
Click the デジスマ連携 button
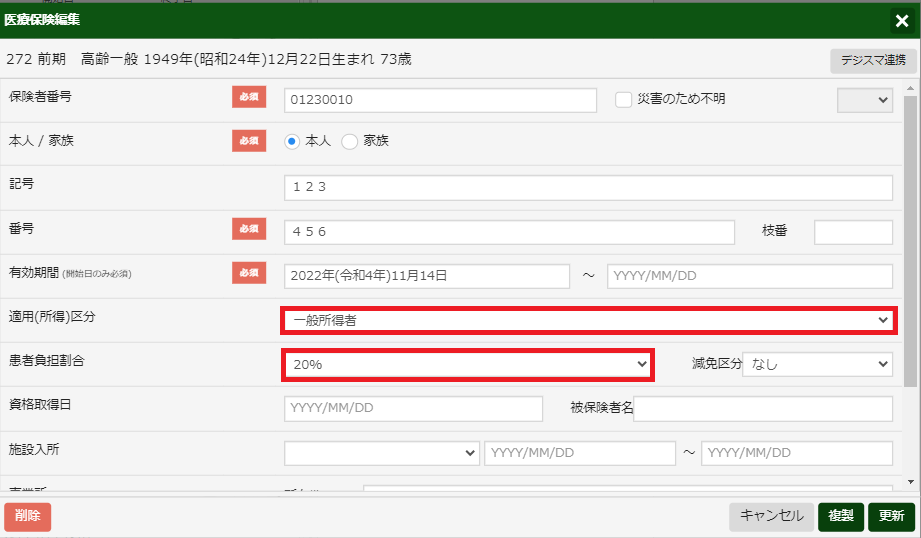873,60
